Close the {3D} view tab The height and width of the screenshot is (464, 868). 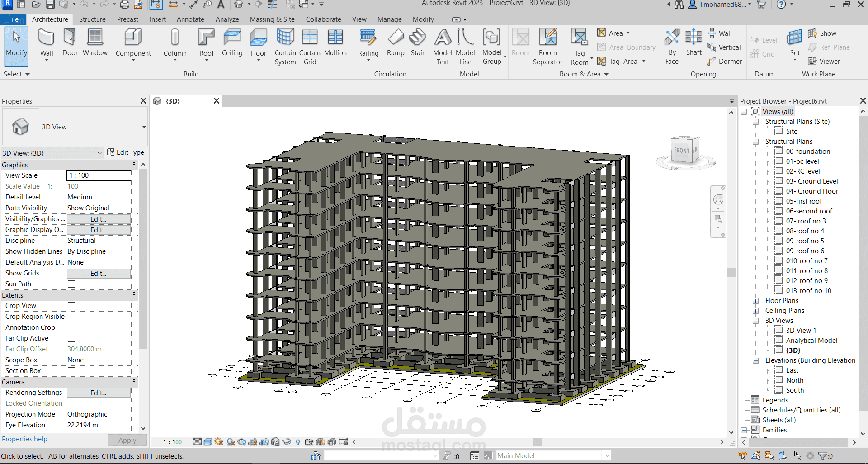pyautogui.click(x=217, y=101)
